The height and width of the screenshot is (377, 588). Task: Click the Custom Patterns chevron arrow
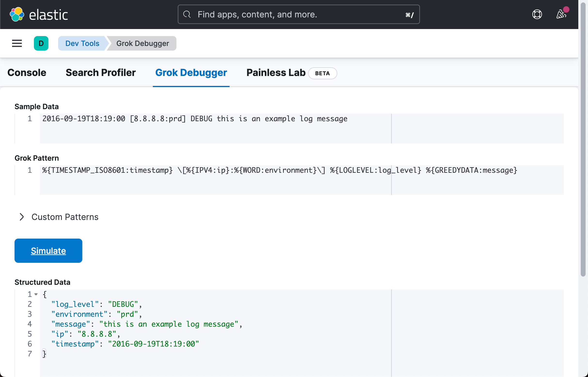click(22, 217)
